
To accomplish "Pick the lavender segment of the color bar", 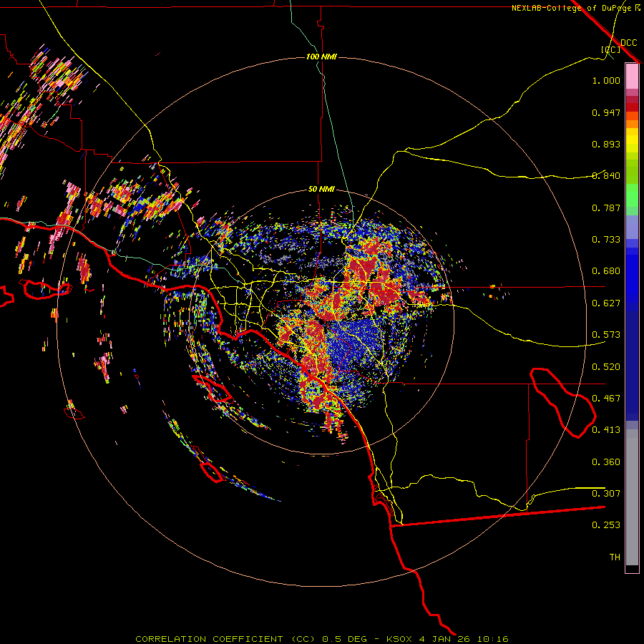I will click(x=632, y=227).
